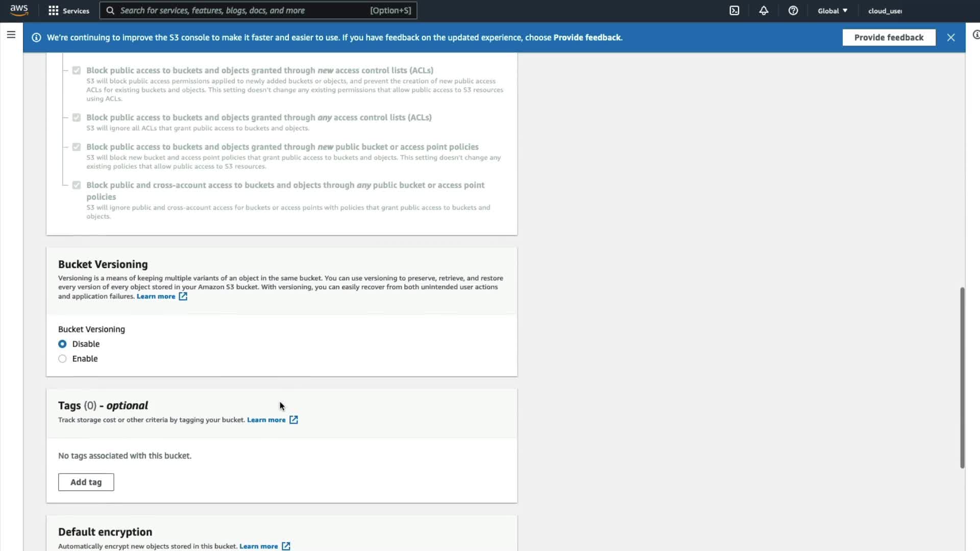Click external link icon beside Tags Learn more
The height and width of the screenshot is (551, 980).
point(293,420)
